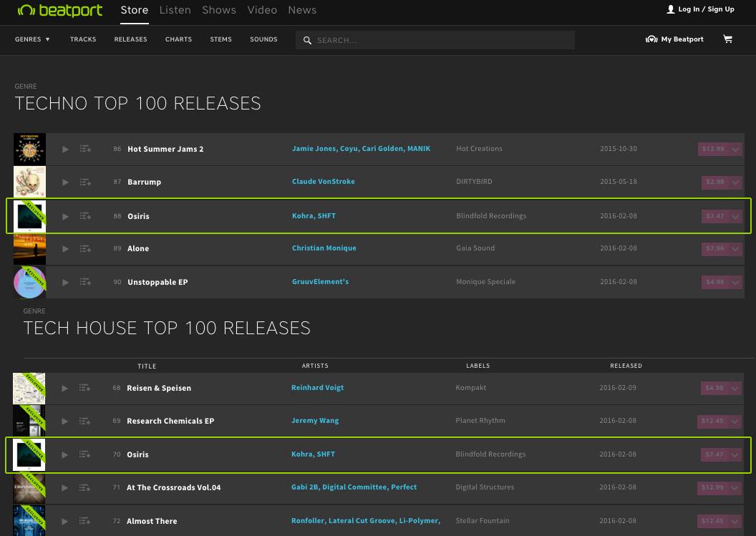Play the Unstoppable EP release
The width and height of the screenshot is (756, 536).
tap(65, 283)
